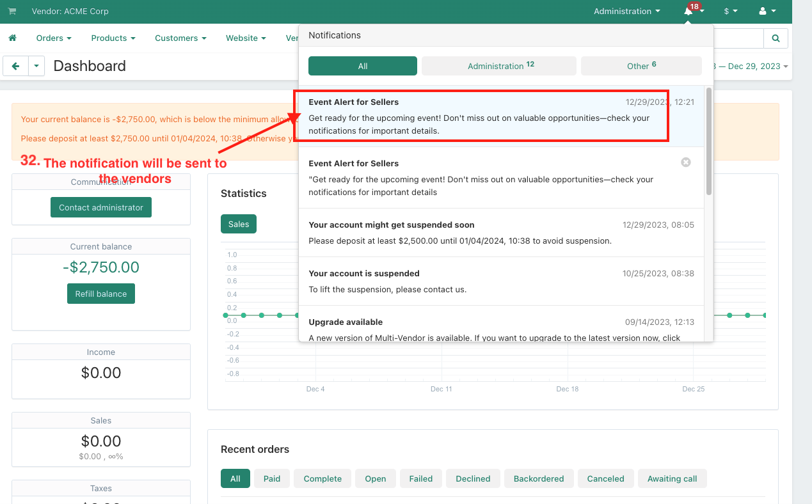Select the All notifications tab
Image resolution: width=812 pixels, height=504 pixels.
point(362,66)
